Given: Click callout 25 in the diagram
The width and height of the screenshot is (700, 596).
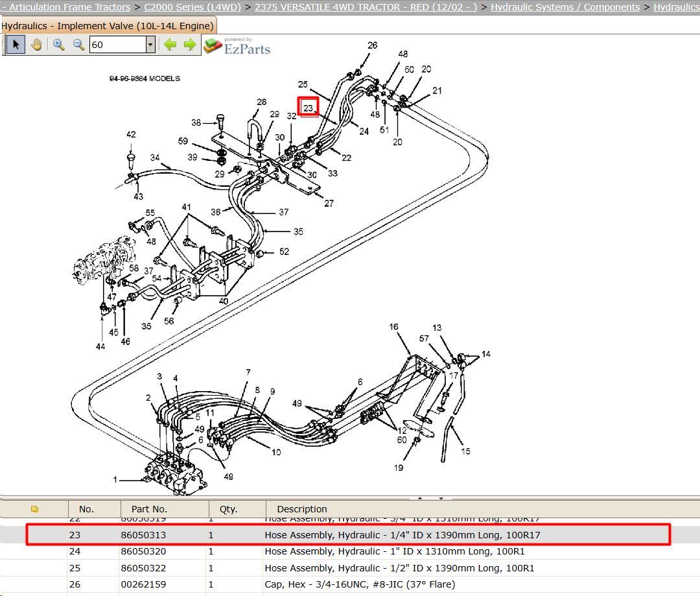Looking at the screenshot, I should click(303, 84).
